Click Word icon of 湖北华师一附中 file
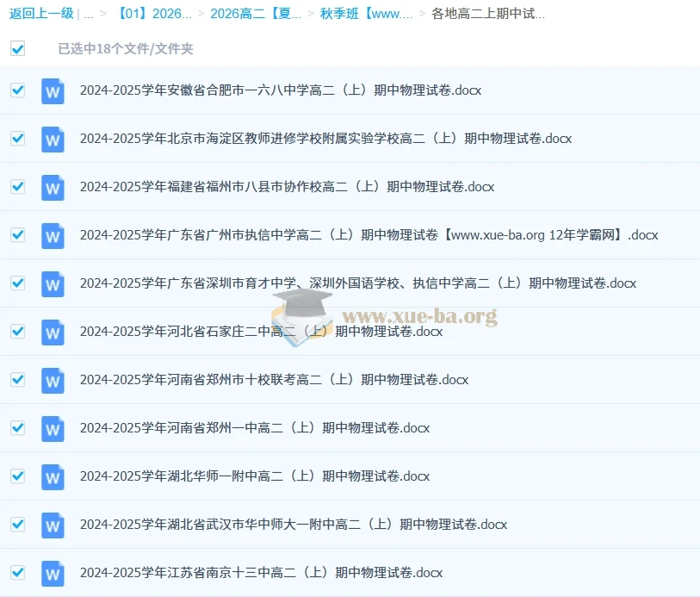The height and width of the screenshot is (597, 700). 53,476
